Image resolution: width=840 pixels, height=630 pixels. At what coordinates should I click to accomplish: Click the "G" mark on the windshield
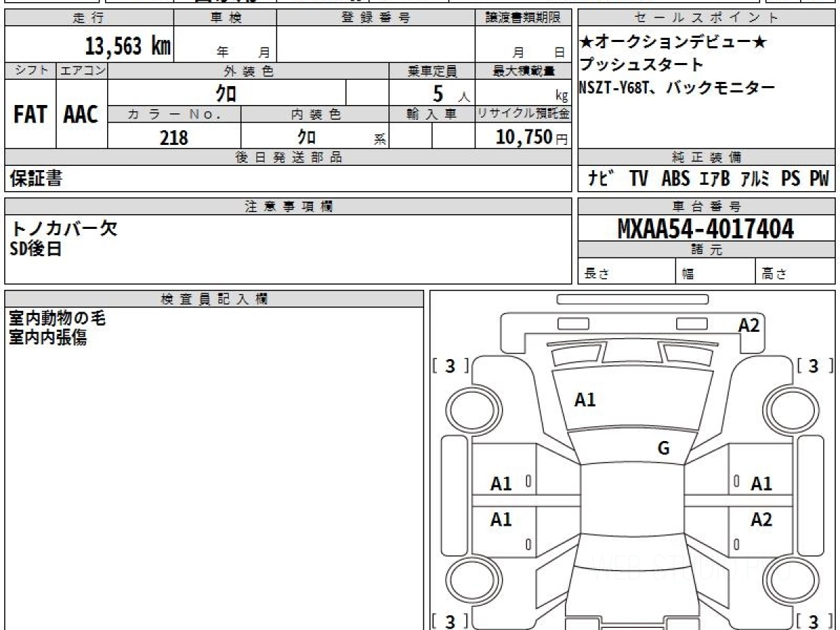point(664,449)
